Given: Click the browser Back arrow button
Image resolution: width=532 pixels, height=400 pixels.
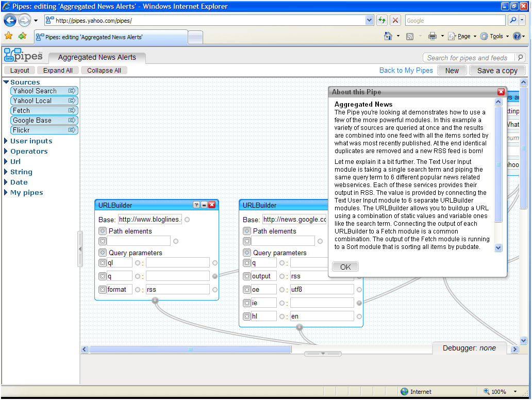Looking at the screenshot, I should click(x=10, y=20).
